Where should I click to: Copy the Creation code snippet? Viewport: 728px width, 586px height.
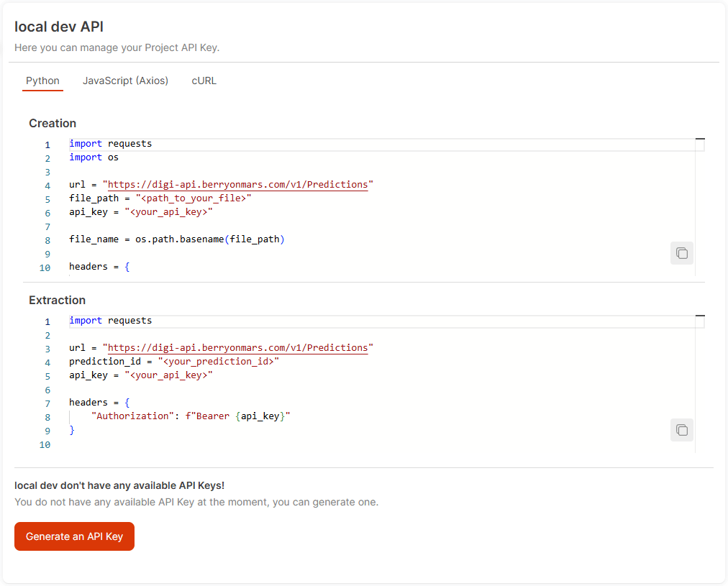(x=681, y=253)
